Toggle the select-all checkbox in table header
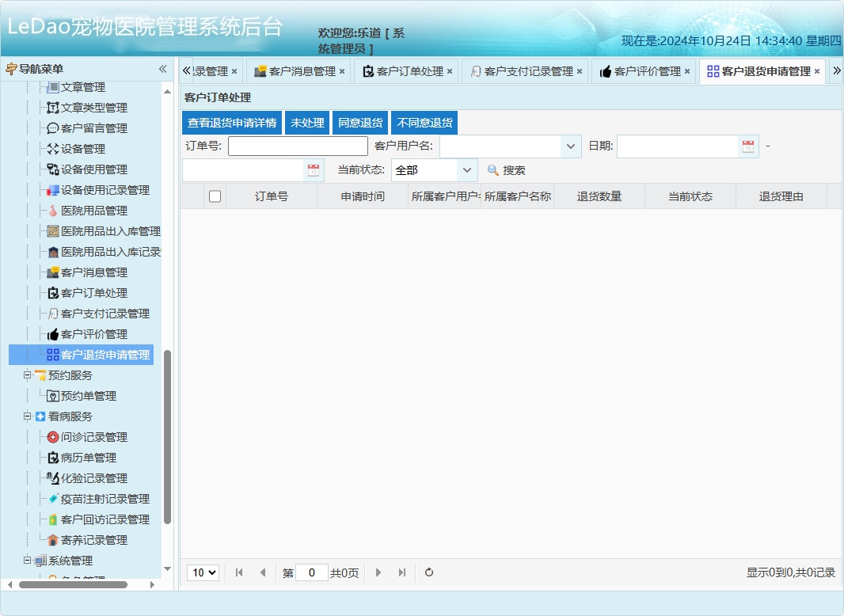This screenshot has width=844, height=616. point(215,196)
